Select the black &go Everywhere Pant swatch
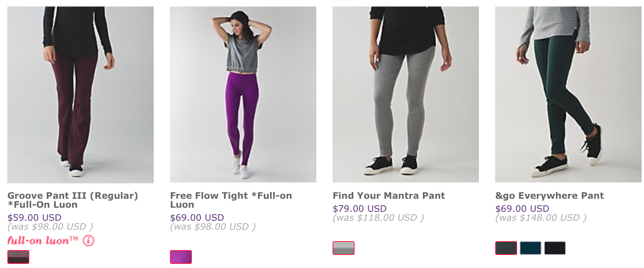 click(x=555, y=248)
